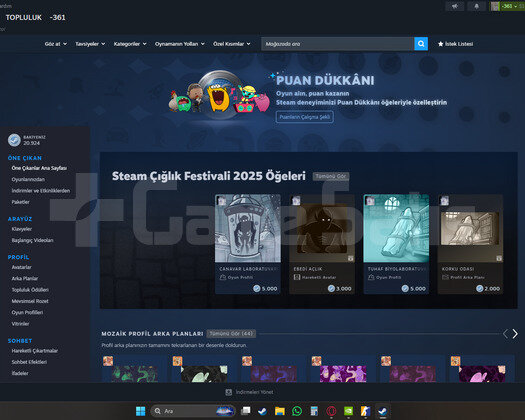The width and height of the screenshot is (525, 420).
Task: Open the TOPLULUK menu
Action: (24, 17)
